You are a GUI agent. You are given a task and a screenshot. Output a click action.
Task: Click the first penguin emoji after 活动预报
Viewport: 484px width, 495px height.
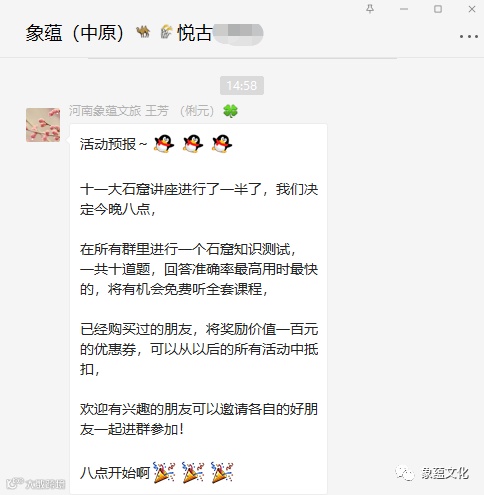164,144
